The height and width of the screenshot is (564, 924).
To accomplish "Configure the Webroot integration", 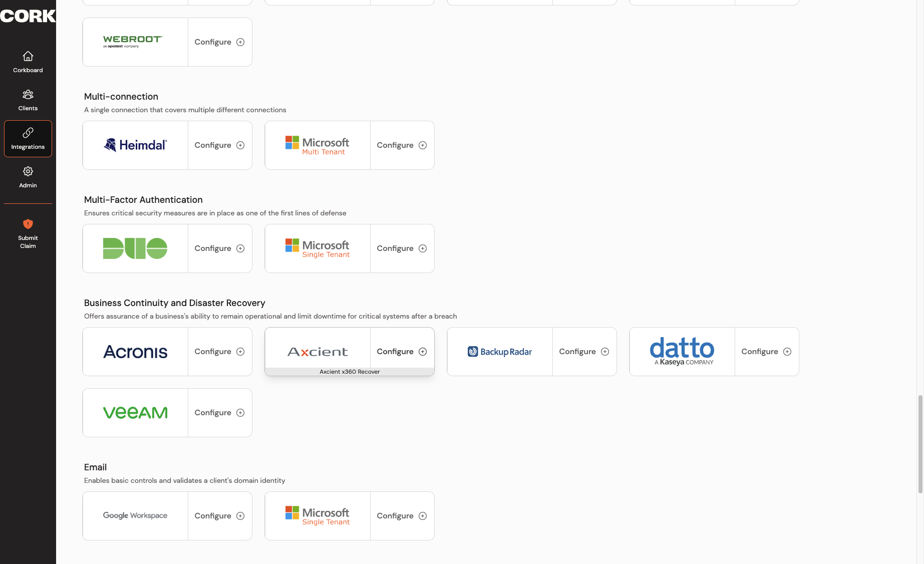I will (219, 42).
